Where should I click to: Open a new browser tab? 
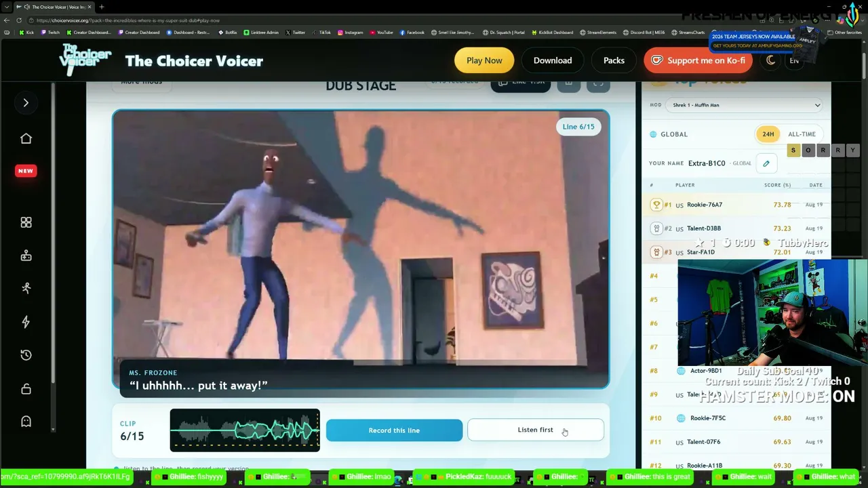pyautogui.click(x=101, y=7)
